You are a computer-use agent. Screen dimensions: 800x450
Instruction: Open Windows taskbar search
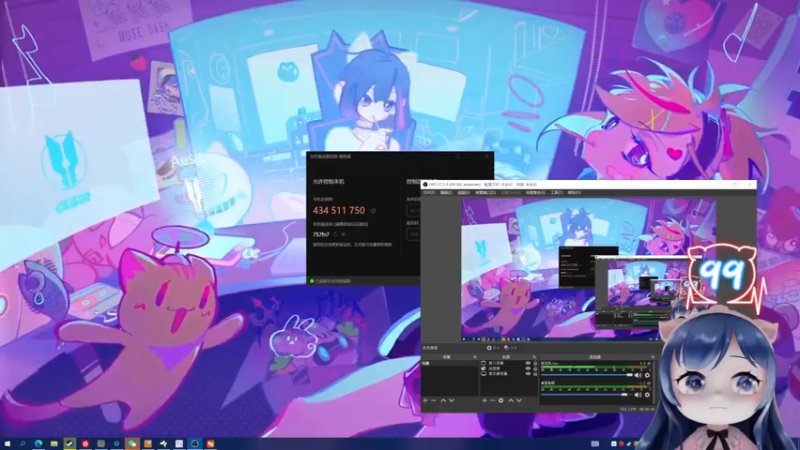pos(22,444)
